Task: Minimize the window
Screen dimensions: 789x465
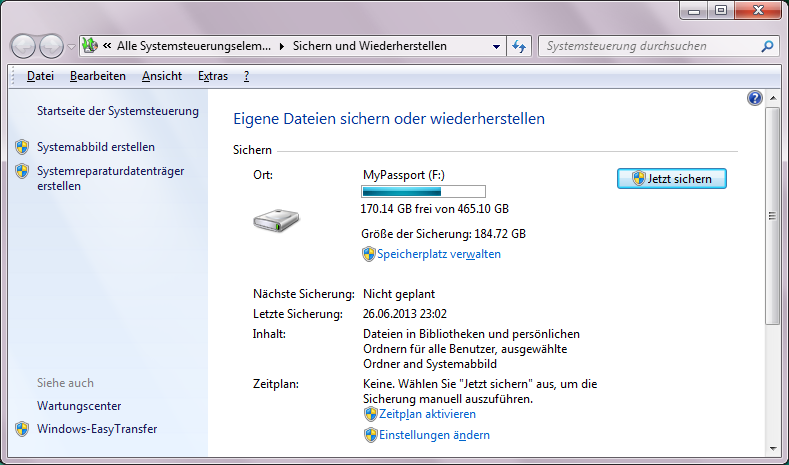Action: 694,11
